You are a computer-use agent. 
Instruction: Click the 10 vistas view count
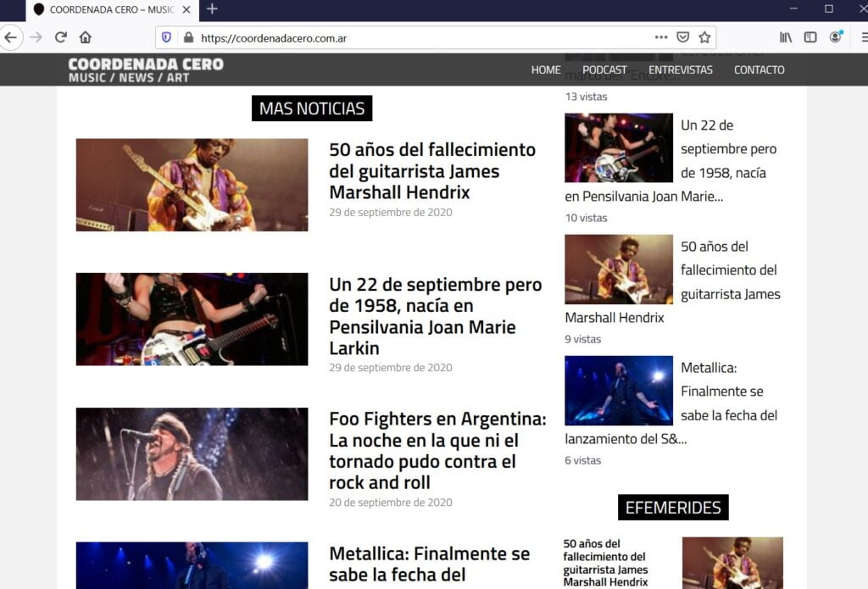pos(586,218)
